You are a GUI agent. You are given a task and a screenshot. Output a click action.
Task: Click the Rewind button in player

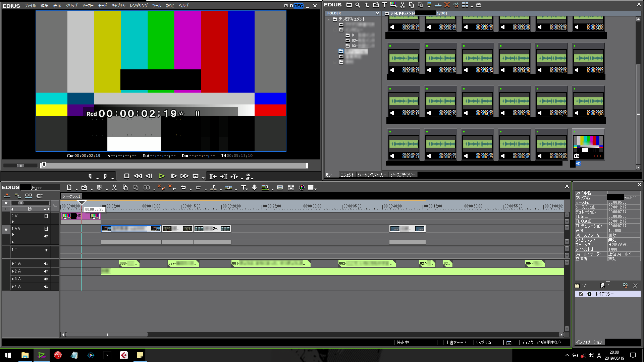(x=138, y=176)
